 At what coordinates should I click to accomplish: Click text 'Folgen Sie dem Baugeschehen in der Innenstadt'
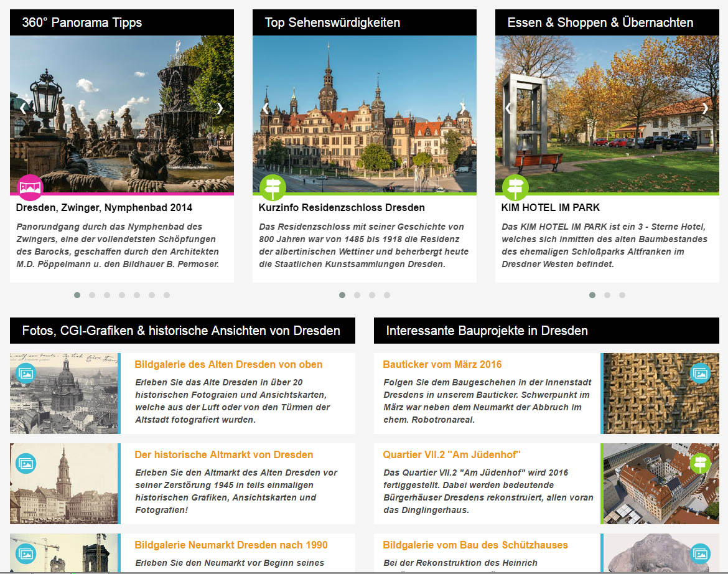coord(487,382)
